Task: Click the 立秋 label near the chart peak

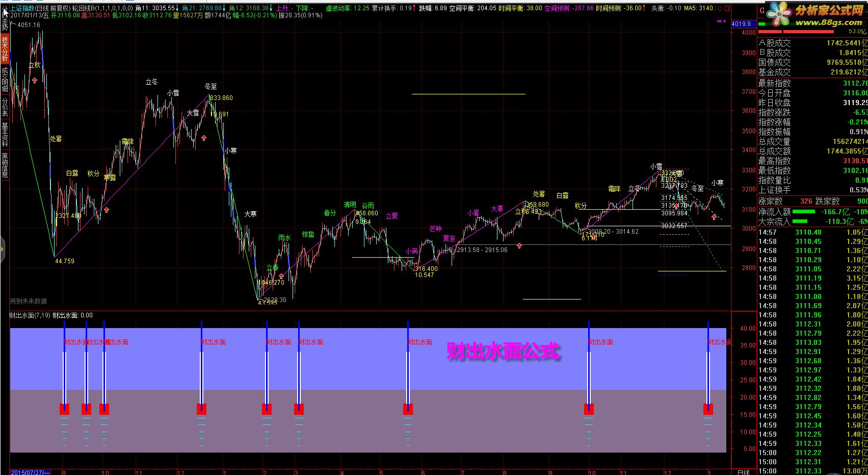Action: click(x=34, y=65)
